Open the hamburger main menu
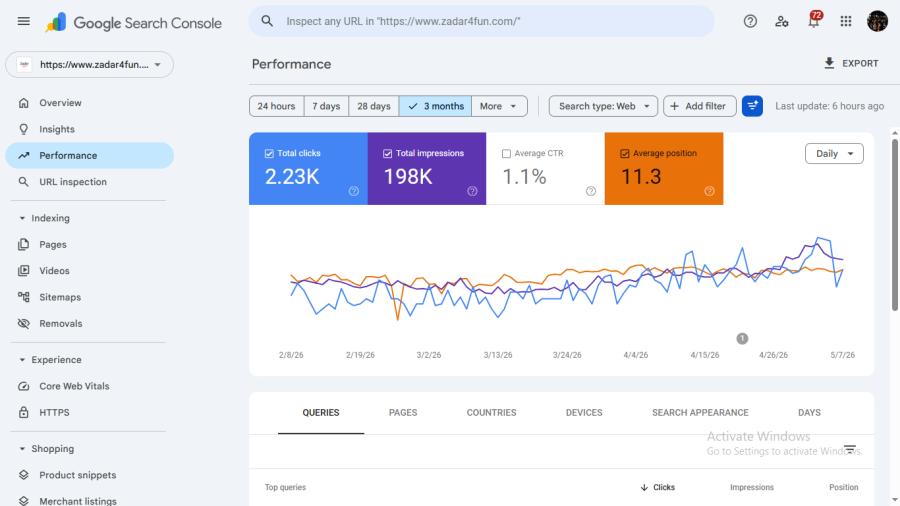 (24, 21)
